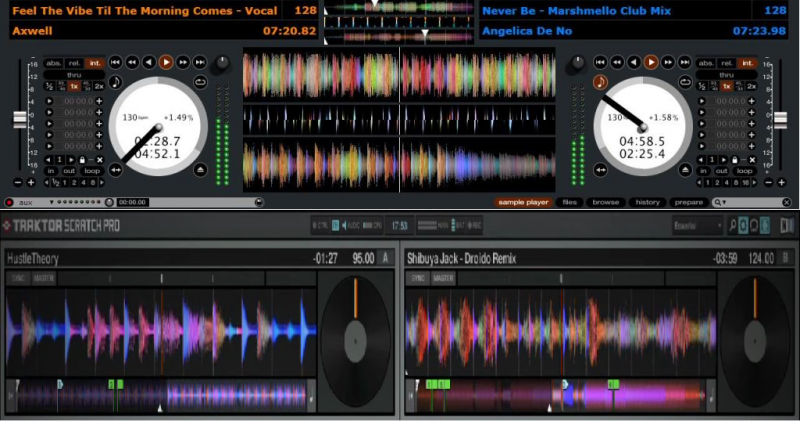Viewport: 800px width, 422px height.
Task: Select abs. mode on the left deck
Action: pyautogui.click(x=53, y=63)
